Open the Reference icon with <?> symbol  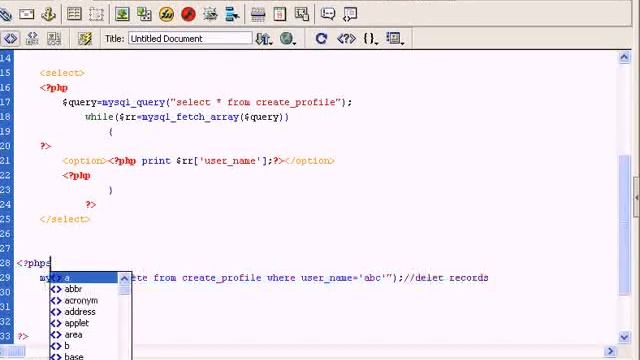click(x=346, y=39)
